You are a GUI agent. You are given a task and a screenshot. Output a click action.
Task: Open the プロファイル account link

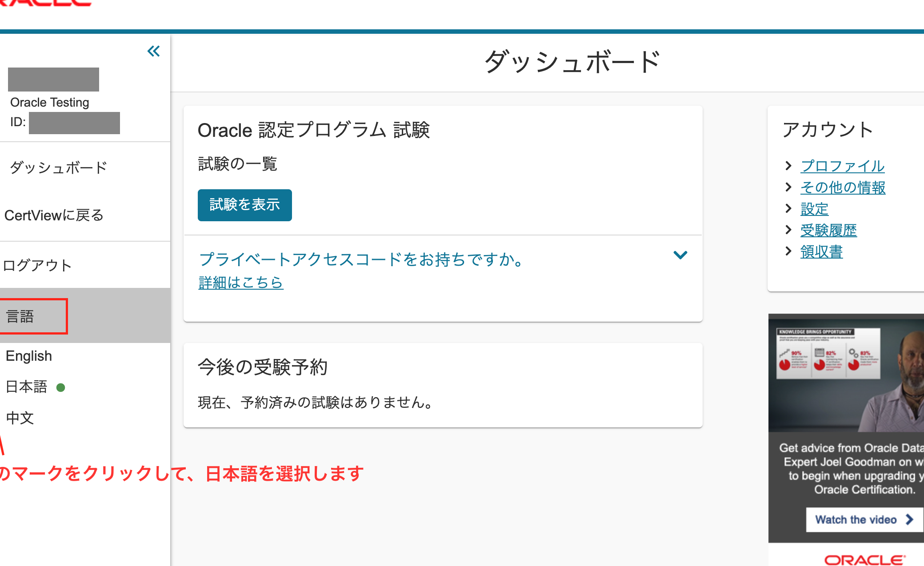pyautogui.click(x=842, y=166)
